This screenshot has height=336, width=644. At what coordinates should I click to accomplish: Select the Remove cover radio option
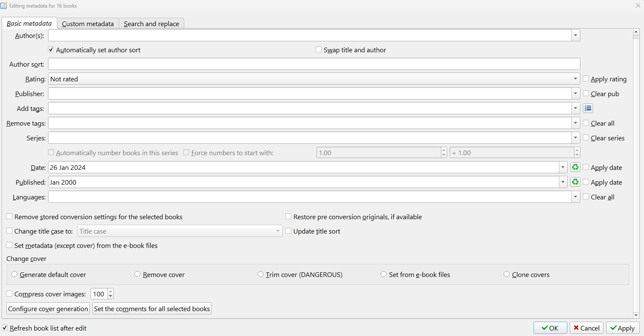tap(137, 274)
